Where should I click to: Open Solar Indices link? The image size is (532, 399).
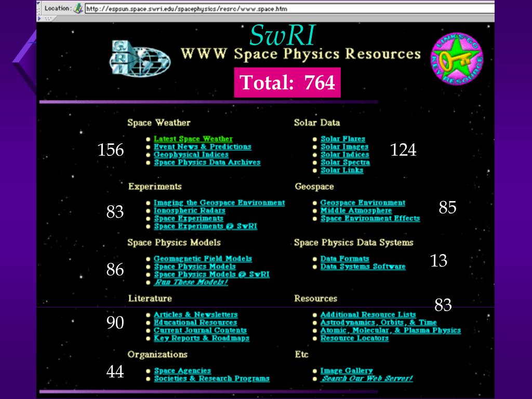tap(345, 154)
